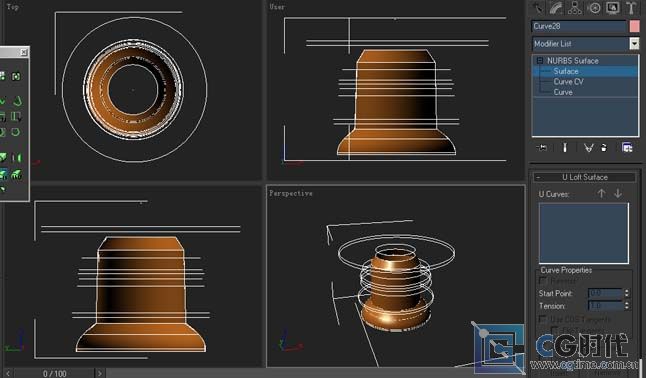
Task: Move U curve down with arrow
Action: point(618,193)
